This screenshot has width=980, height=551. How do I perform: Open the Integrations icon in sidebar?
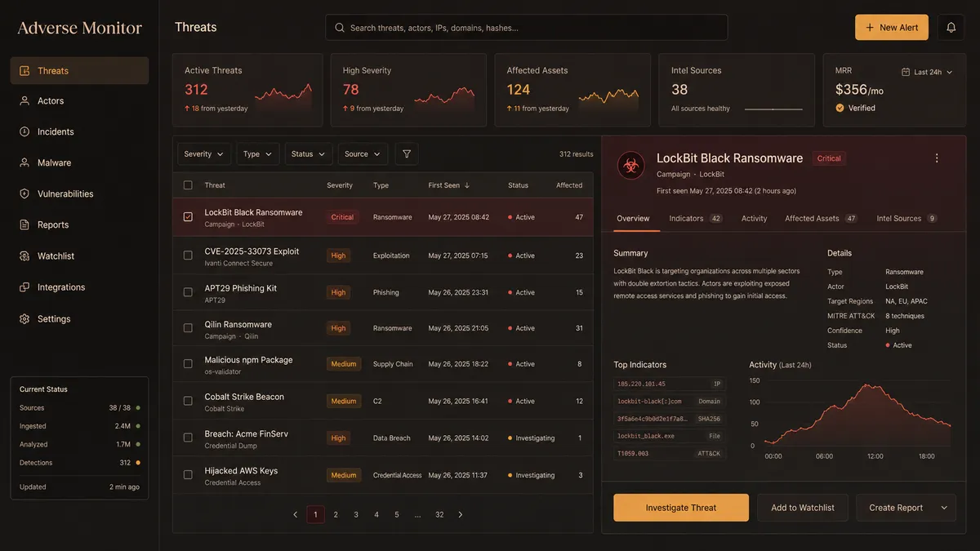point(24,287)
